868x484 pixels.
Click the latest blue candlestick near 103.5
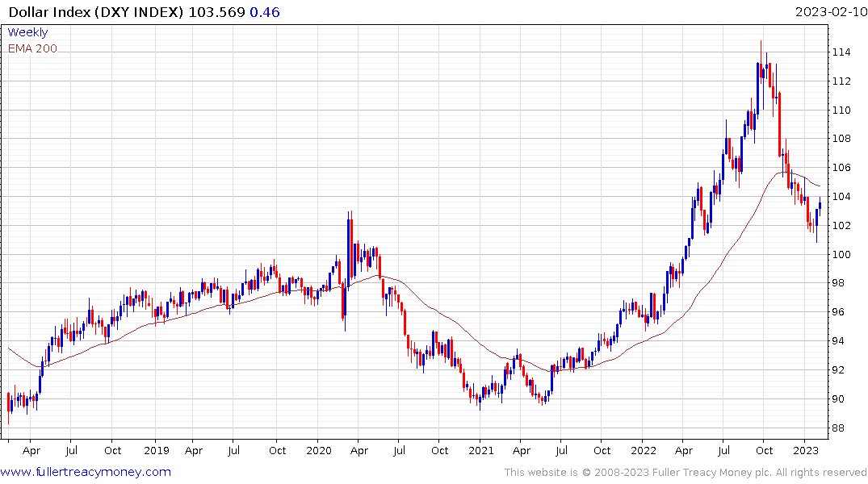point(820,207)
